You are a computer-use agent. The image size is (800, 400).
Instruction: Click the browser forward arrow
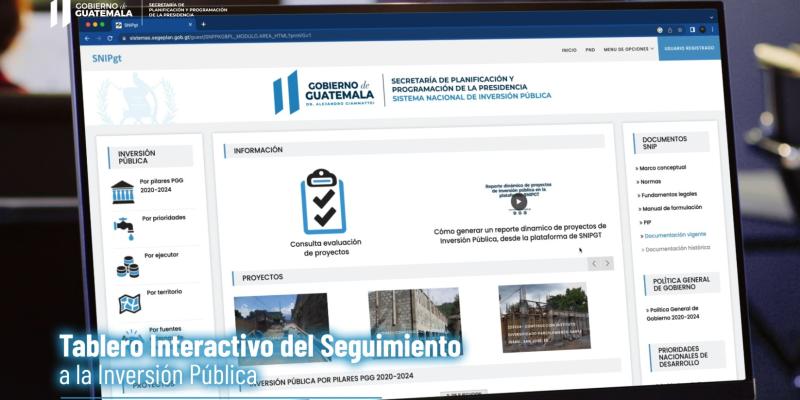coord(98,38)
